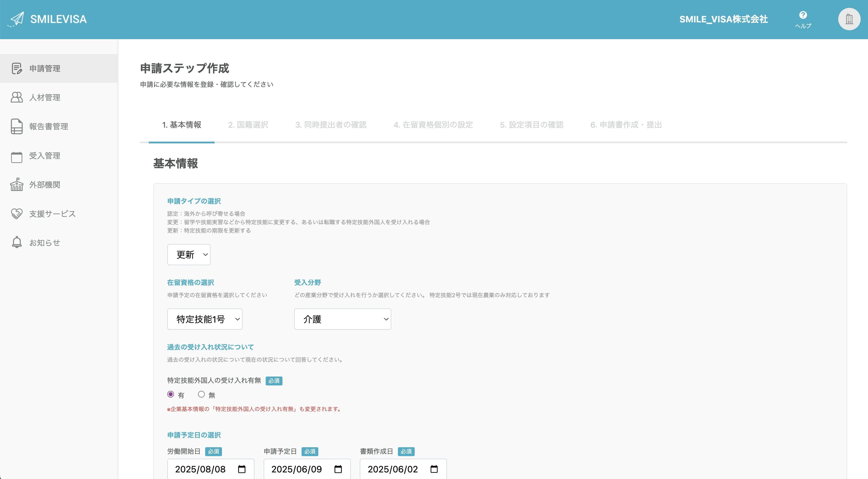Click the 支援サービス handshake icon
The image size is (868, 479).
point(17,214)
